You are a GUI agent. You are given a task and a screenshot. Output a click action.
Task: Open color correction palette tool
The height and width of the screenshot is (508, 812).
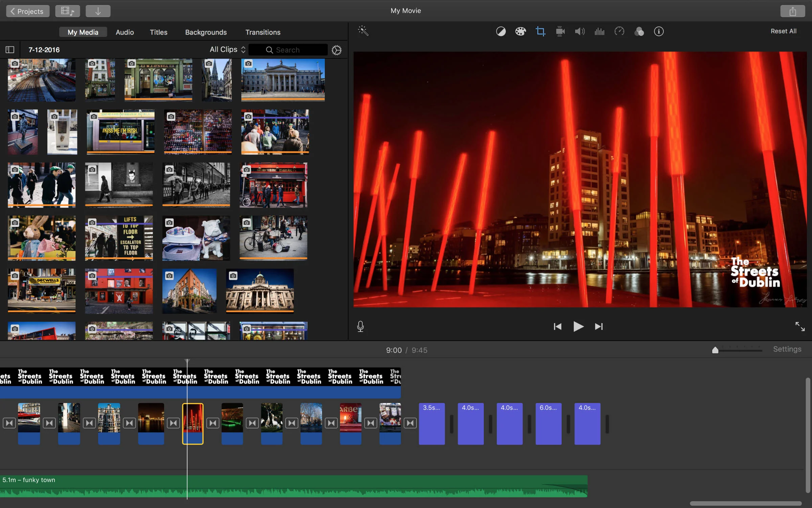coord(520,31)
